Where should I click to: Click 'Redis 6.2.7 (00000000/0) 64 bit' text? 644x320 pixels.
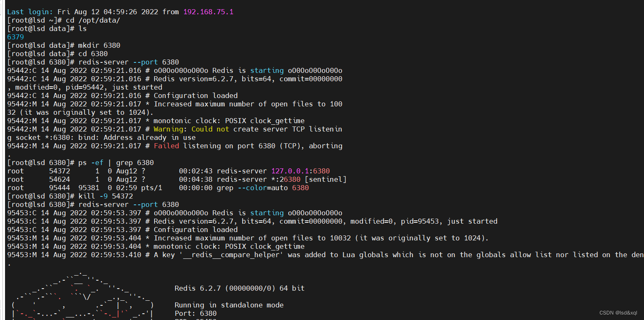(x=240, y=288)
